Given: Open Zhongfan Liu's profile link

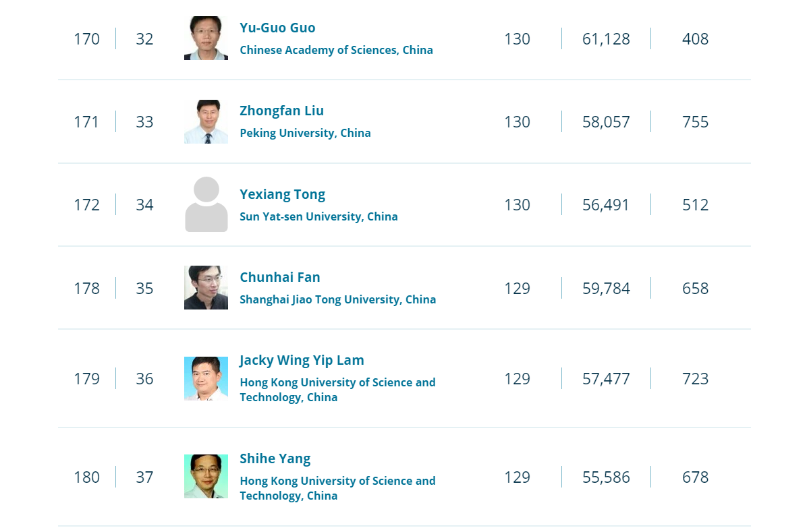Looking at the screenshot, I should 281,111.
